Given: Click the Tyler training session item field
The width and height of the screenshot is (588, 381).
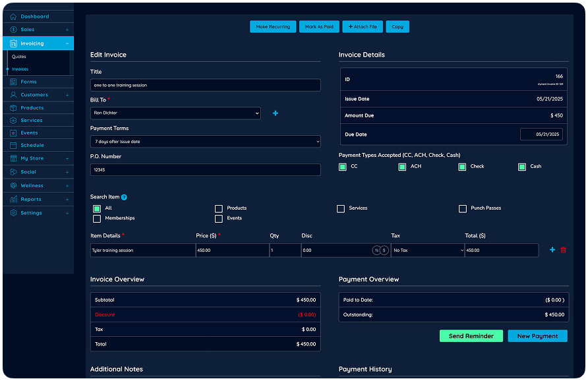Looking at the screenshot, I should click(143, 250).
